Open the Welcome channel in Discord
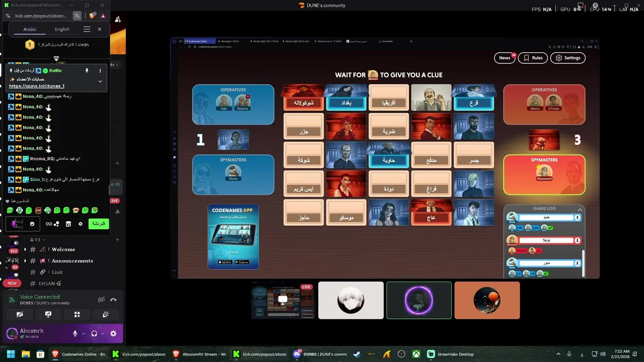Screen dimensions: 644x362 click(x=63, y=249)
